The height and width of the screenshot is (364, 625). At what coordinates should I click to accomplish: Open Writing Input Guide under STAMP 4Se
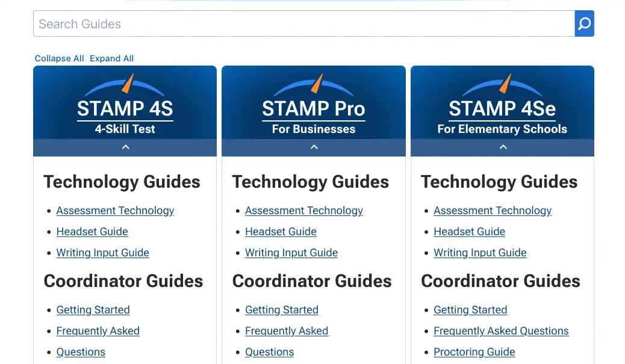(x=480, y=253)
